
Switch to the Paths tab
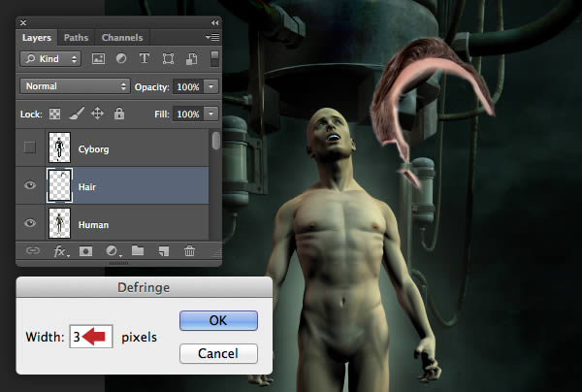tap(76, 38)
